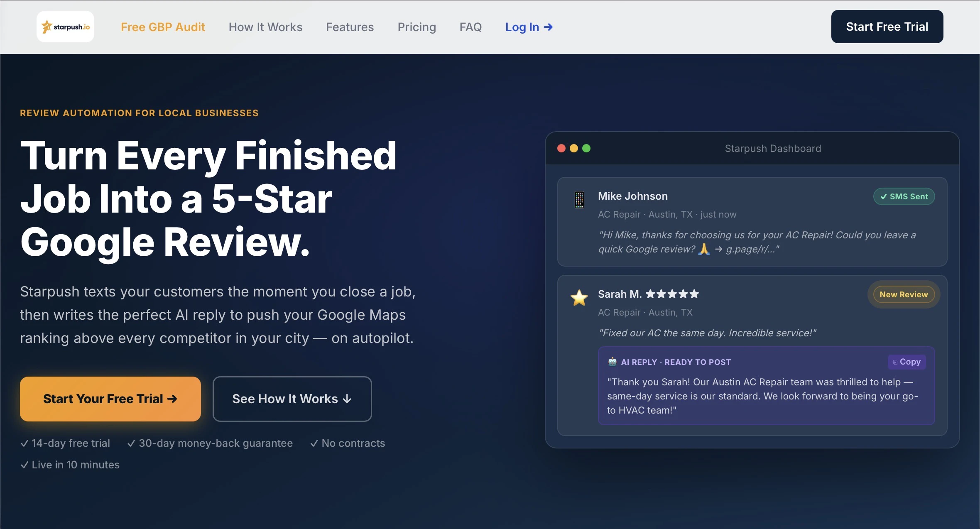The image size is (980, 529).
Task: Click See How It Works button
Action: [x=292, y=399]
